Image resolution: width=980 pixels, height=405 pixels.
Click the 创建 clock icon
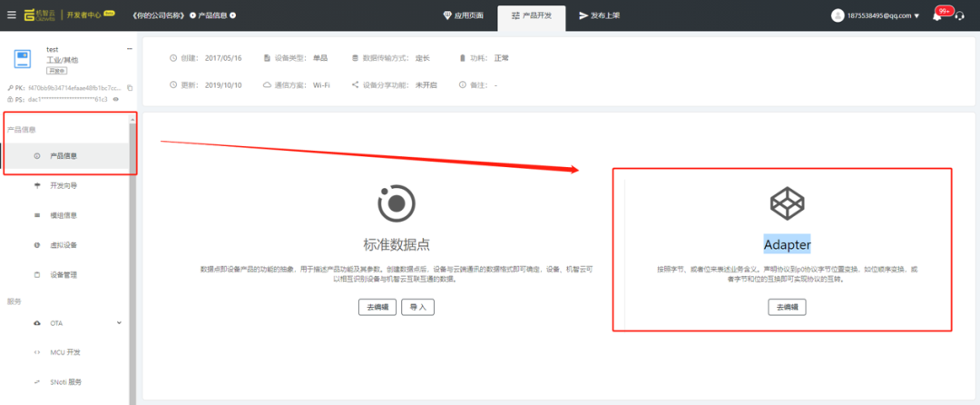click(173, 58)
